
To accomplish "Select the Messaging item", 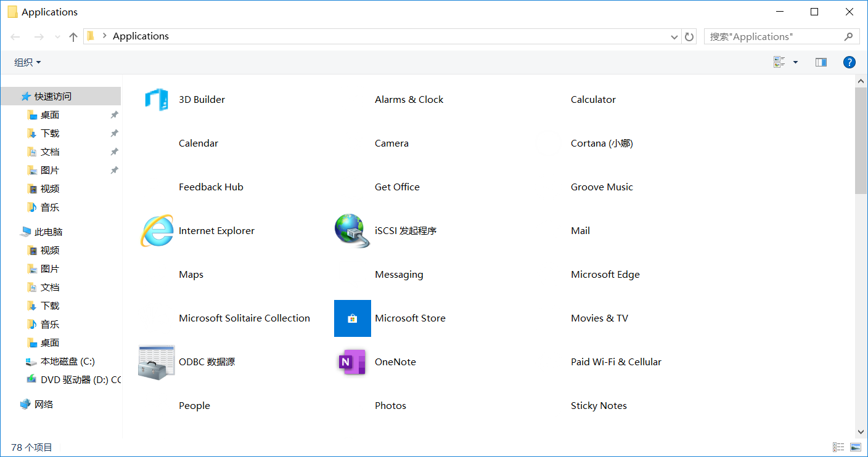I will click(399, 275).
